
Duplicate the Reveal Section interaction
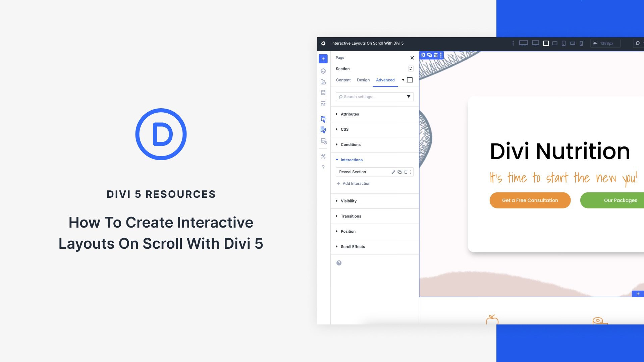[x=399, y=172]
